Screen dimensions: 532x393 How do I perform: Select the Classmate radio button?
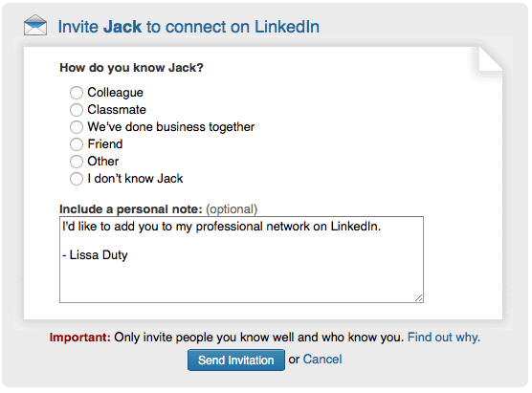click(x=77, y=110)
